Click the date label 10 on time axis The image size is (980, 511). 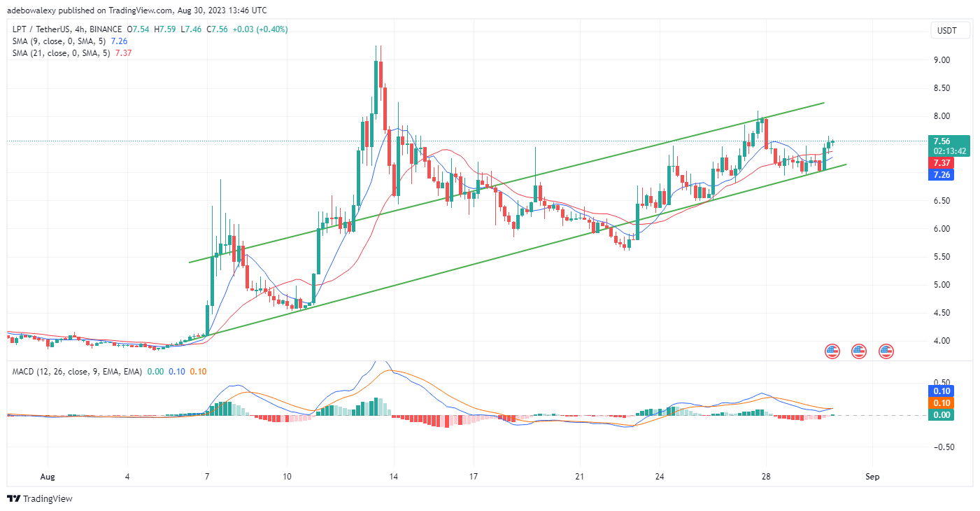287,476
